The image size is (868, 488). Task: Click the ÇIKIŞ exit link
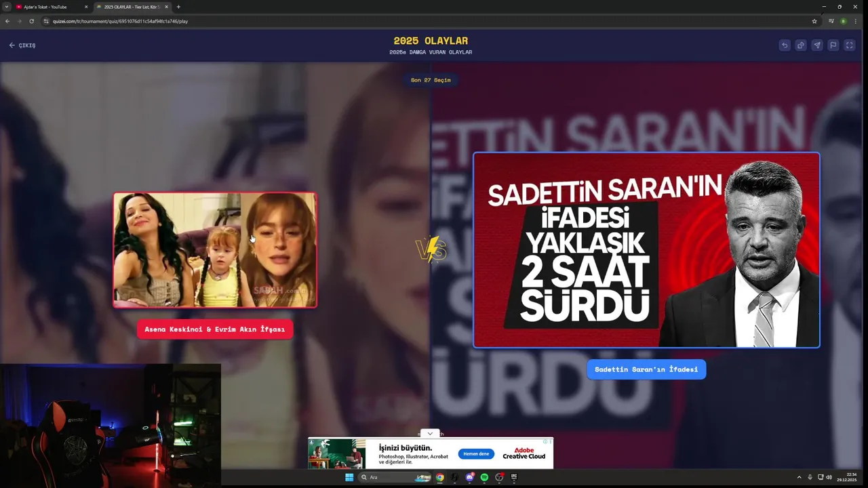point(22,45)
